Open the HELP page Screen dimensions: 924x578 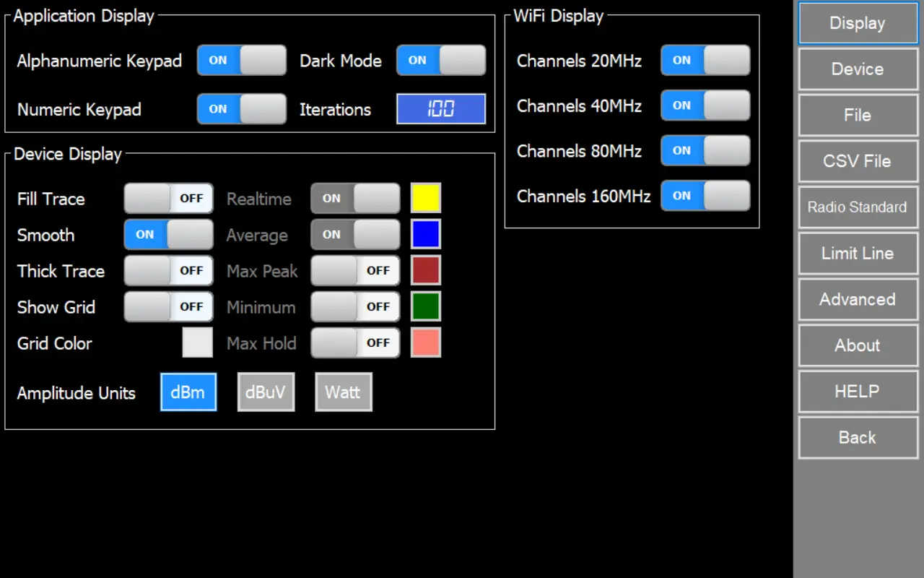click(858, 392)
